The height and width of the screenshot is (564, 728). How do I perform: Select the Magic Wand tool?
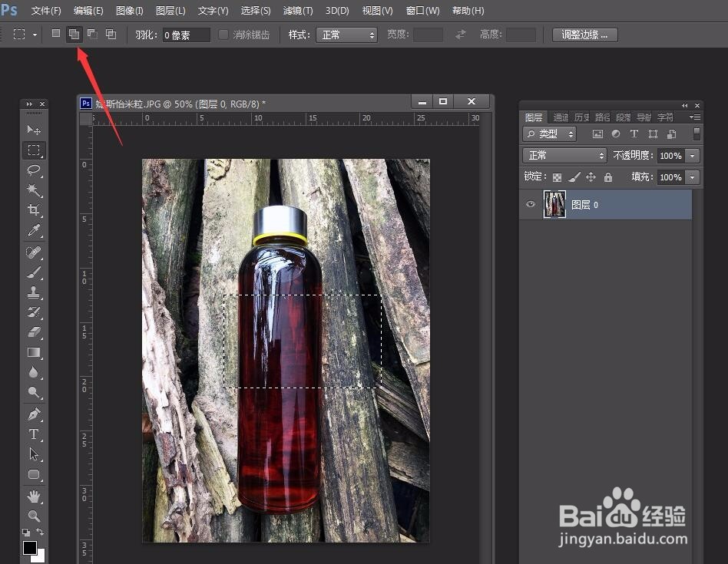[x=34, y=190]
